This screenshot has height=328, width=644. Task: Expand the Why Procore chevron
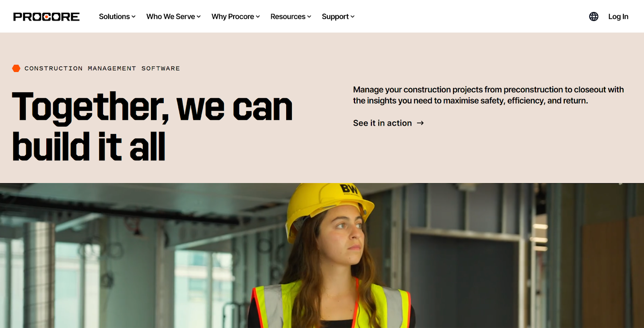coord(258,17)
